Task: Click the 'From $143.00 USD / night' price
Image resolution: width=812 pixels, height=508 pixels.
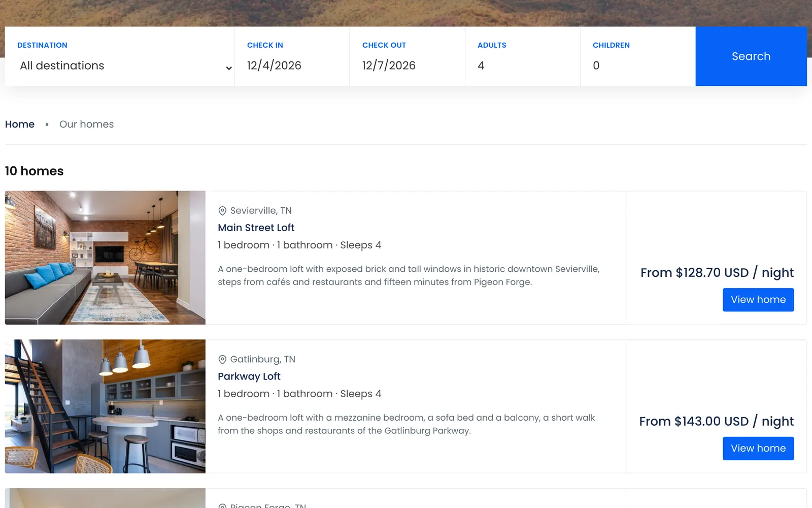Action: pyautogui.click(x=717, y=422)
